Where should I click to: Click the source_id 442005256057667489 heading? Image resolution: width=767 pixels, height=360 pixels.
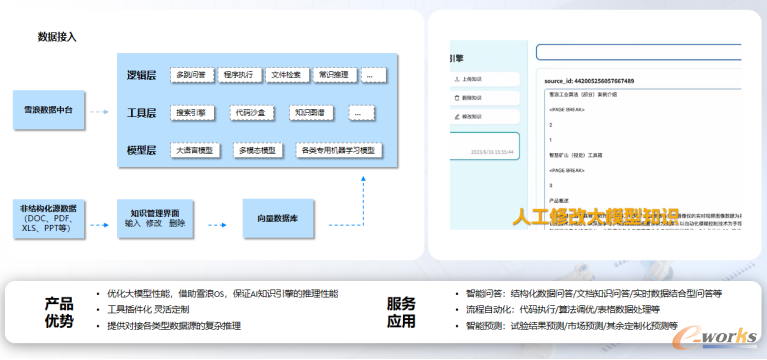589,81
